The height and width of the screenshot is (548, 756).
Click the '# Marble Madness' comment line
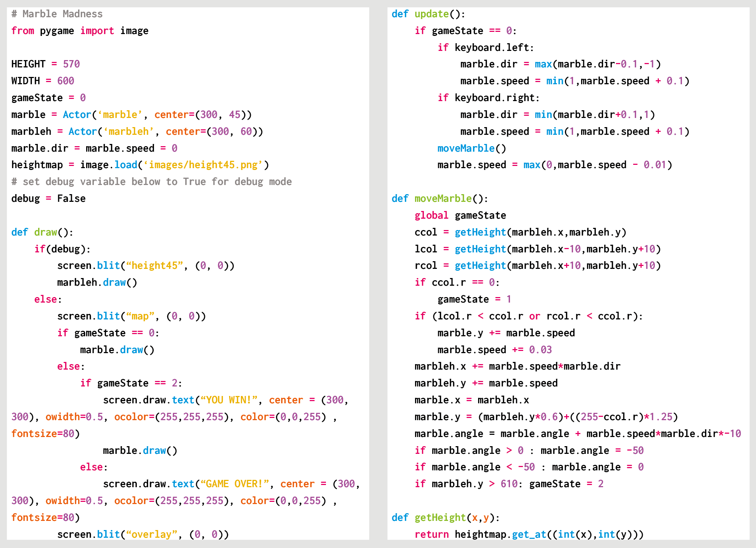tap(57, 14)
